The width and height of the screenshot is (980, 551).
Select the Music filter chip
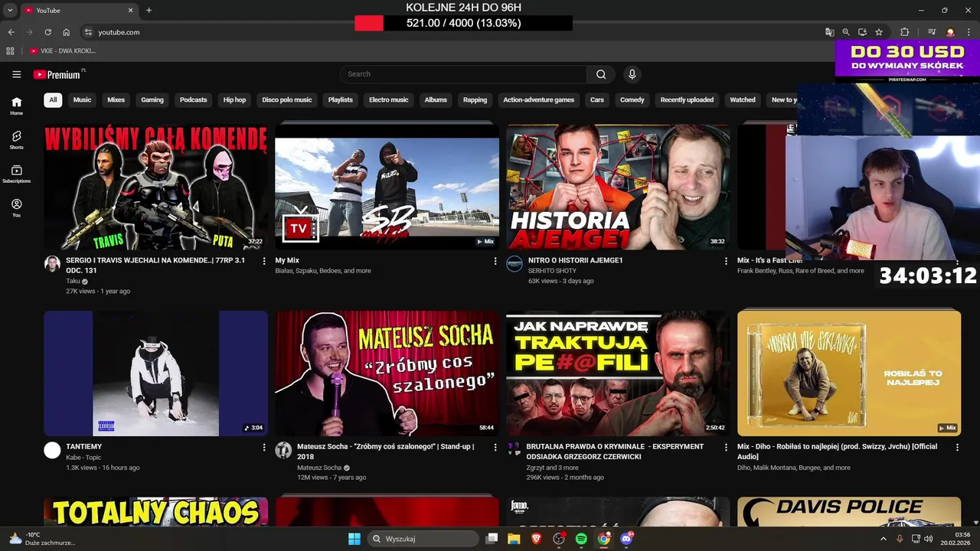click(x=82, y=99)
